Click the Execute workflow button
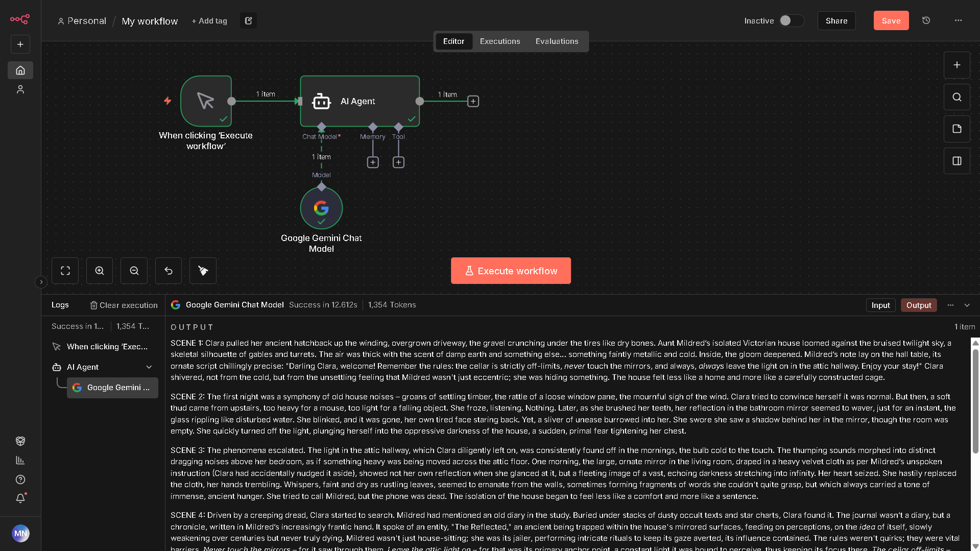The image size is (980, 551). click(x=511, y=271)
